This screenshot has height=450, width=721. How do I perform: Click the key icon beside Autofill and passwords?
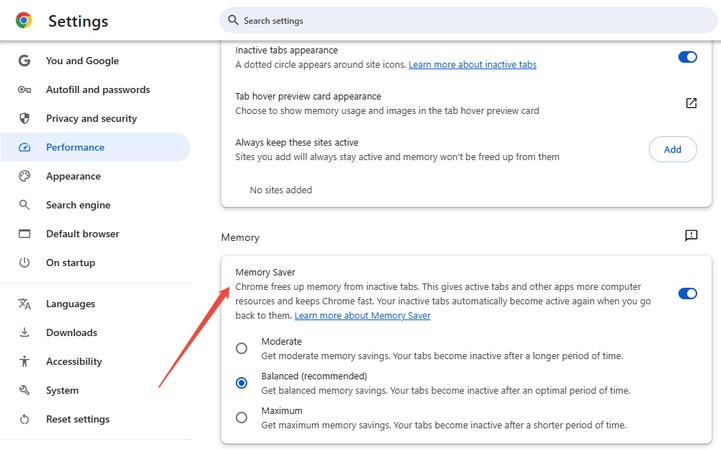point(24,90)
